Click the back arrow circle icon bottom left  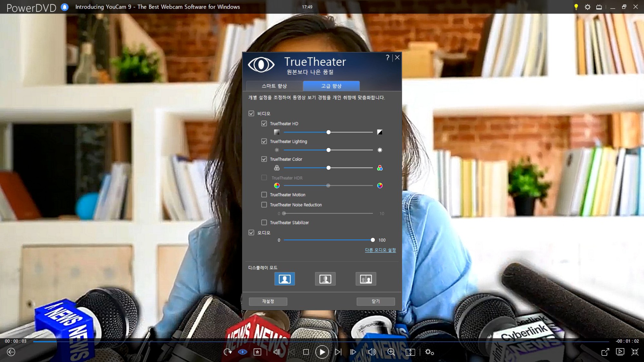pyautogui.click(x=11, y=352)
